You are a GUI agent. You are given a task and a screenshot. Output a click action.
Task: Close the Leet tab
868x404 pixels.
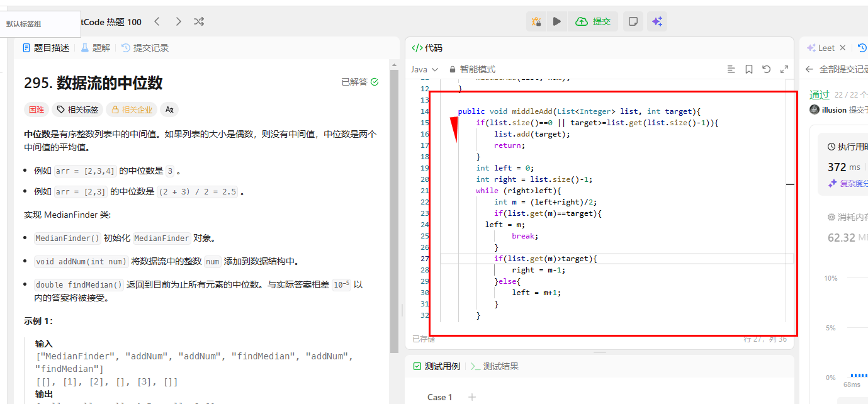[x=843, y=48]
